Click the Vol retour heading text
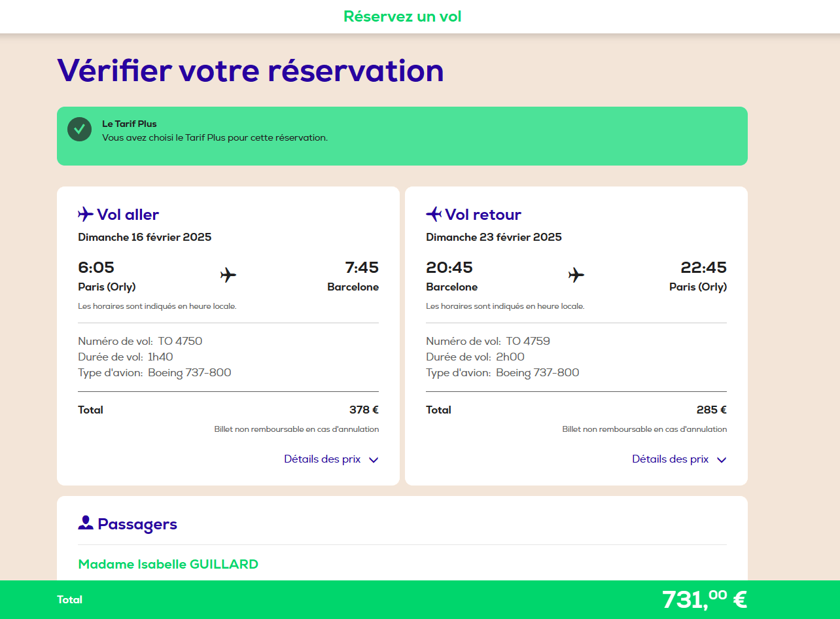This screenshot has height=619, width=840. pyautogui.click(x=483, y=215)
